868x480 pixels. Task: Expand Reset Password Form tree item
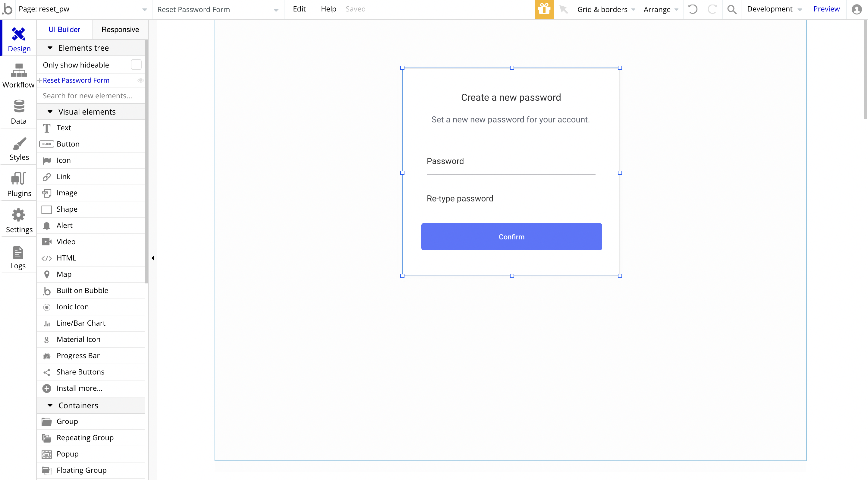(39, 80)
